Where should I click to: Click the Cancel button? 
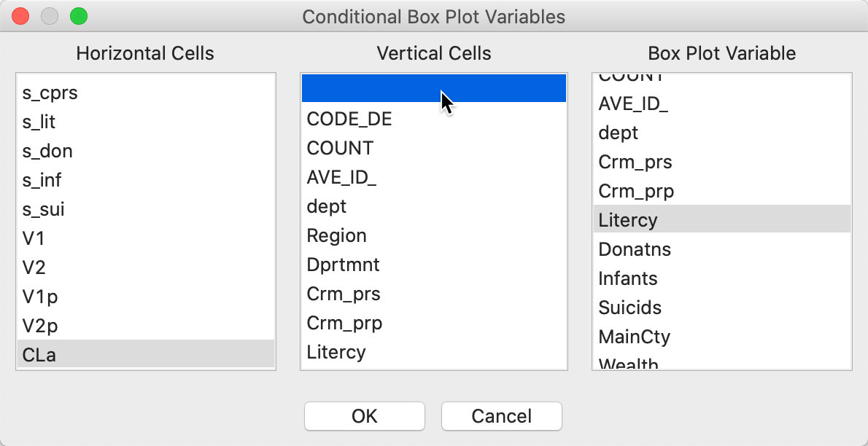click(x=502, y=416)
